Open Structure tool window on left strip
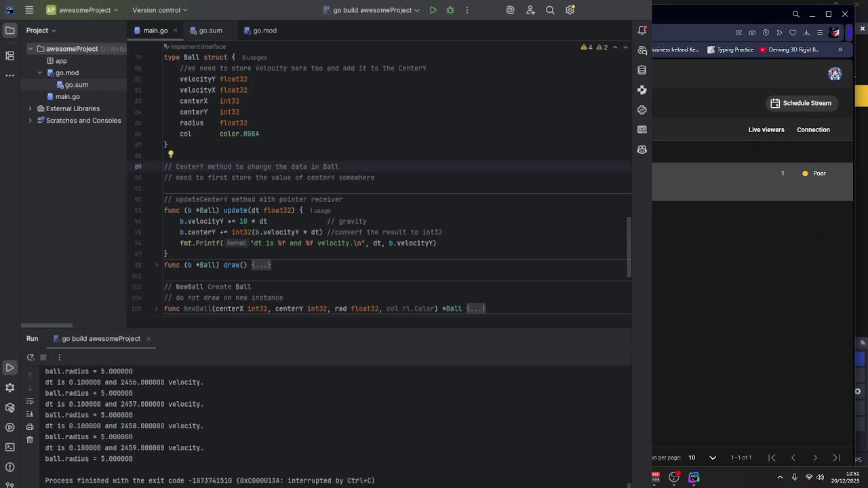This screenshot has width=868, height=488. tap(9, 56)
